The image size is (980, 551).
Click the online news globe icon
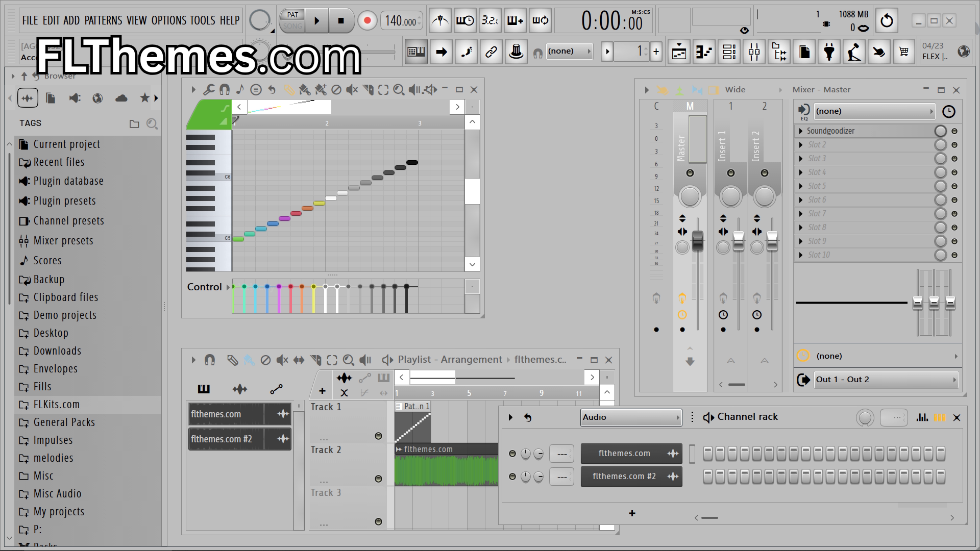pyautogui.click(x=964, y=52)
